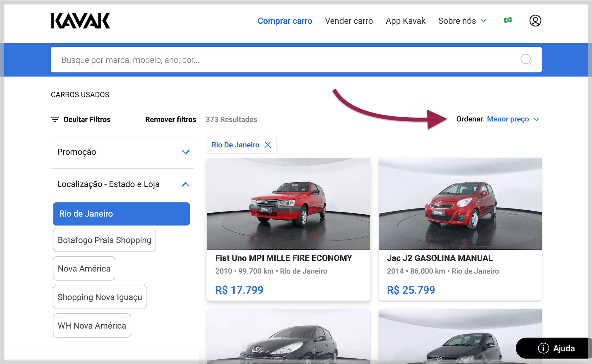This screenshot has width=592, height=364.
Task: Toggle the Rio de Janeiro state filter
Action: pos(121,214)
